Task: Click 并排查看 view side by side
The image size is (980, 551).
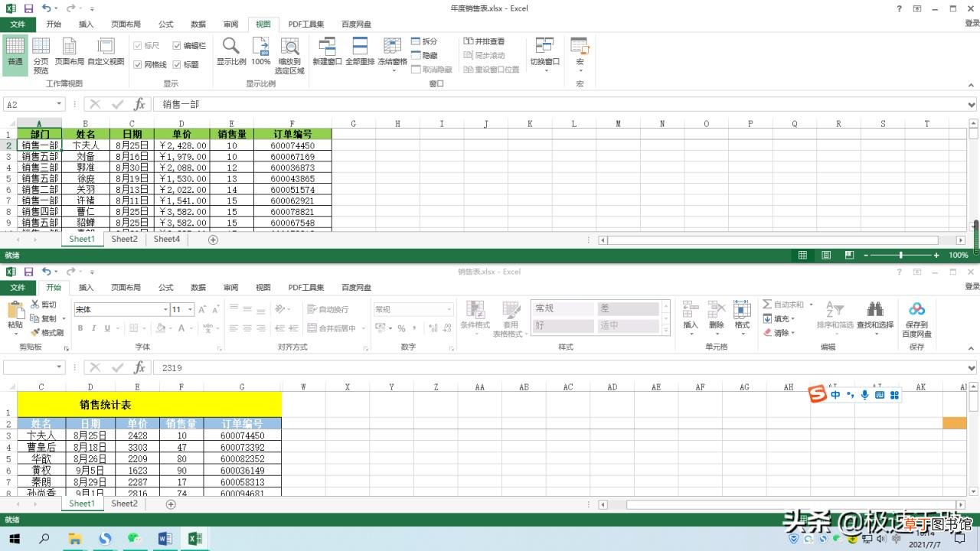Action: pyautogui.click(x=484, y=41)
